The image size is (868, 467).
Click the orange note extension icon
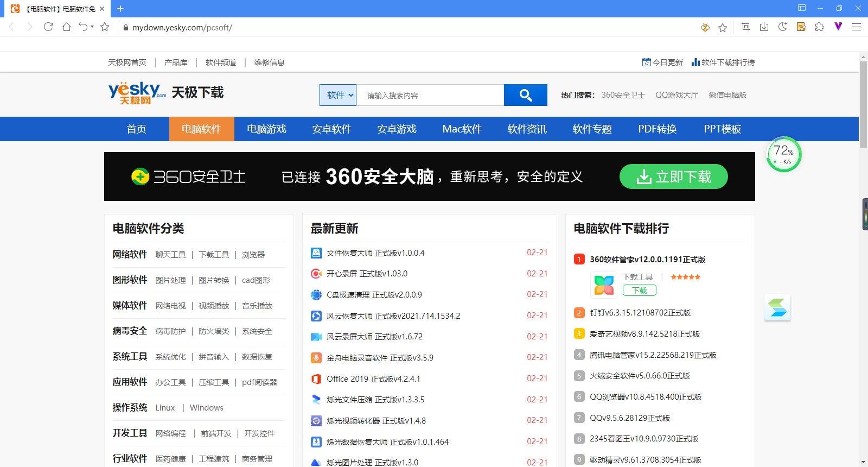(801, 27)
